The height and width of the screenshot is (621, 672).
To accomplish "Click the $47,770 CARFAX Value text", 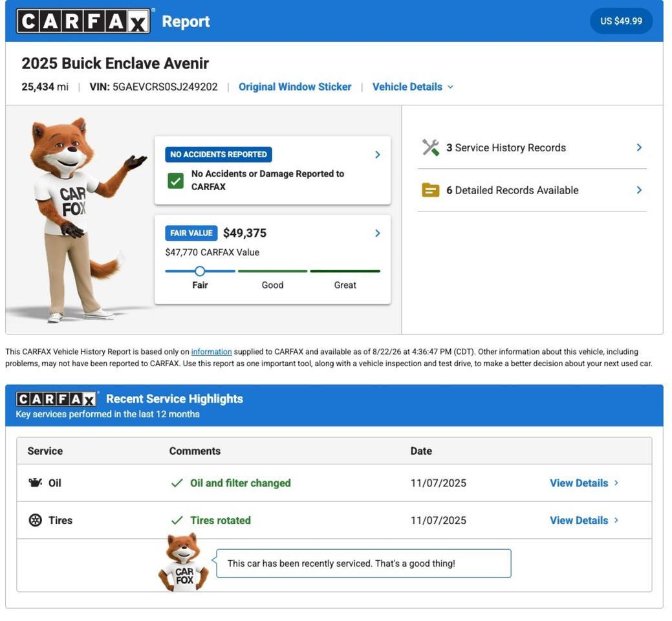I will click(212, 252).
